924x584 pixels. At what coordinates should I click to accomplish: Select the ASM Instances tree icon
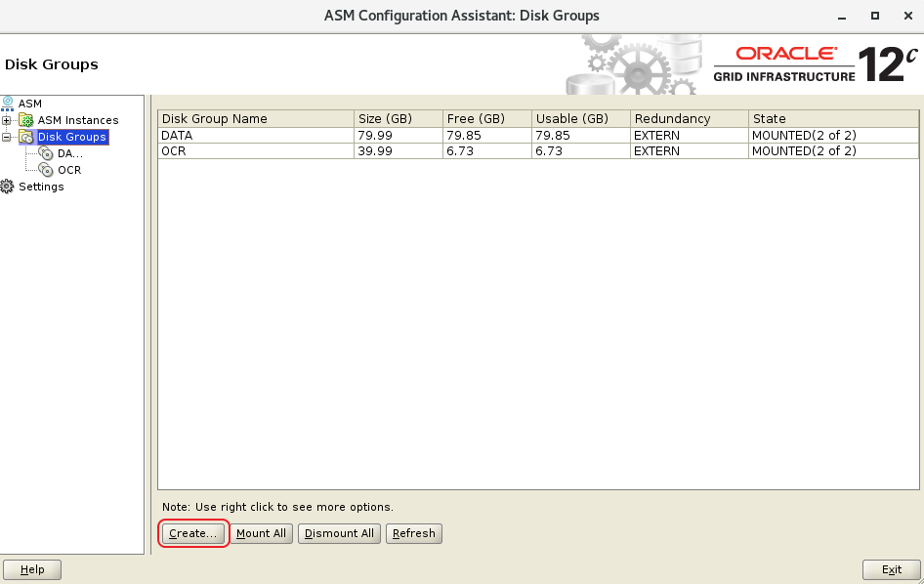click(x=26, y=120)
